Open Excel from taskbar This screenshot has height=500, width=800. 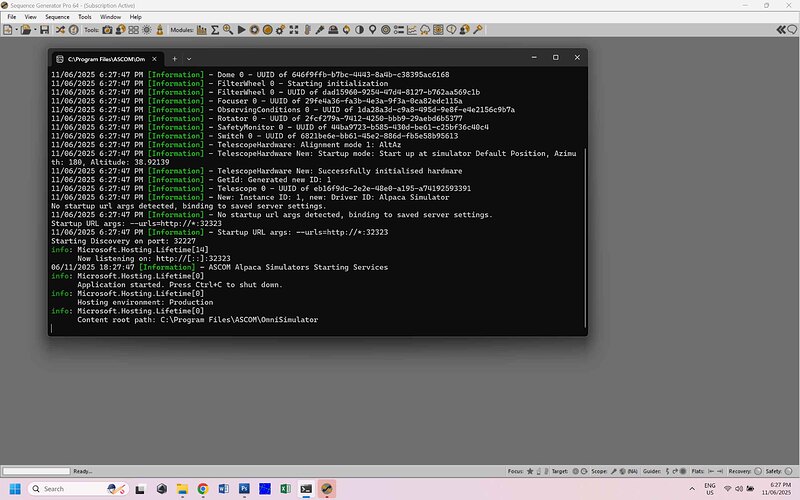click(x=285, y=489)
